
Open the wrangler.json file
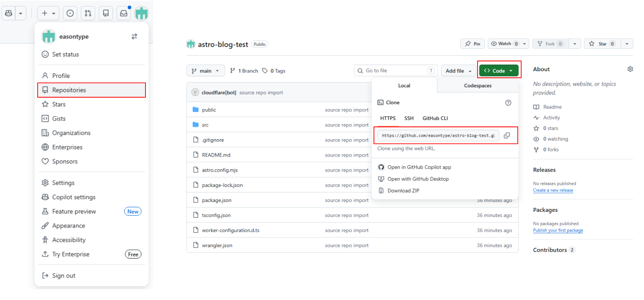tap(217, 245)
